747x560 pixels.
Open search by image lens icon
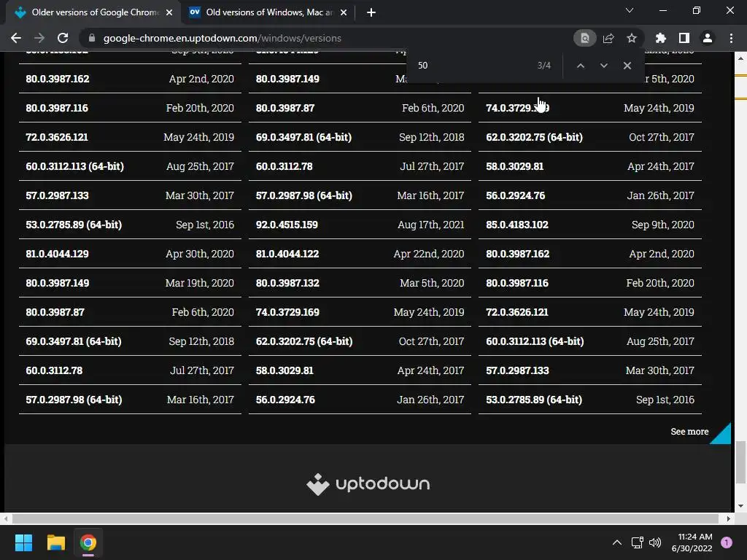[584, 38]
